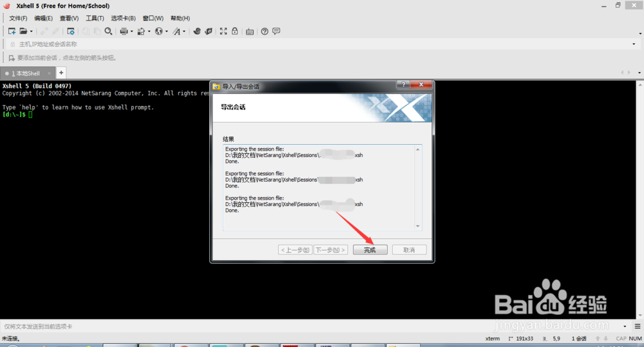
Task: Expand the Open Session dropdown arrow
Action: [31, 31]
